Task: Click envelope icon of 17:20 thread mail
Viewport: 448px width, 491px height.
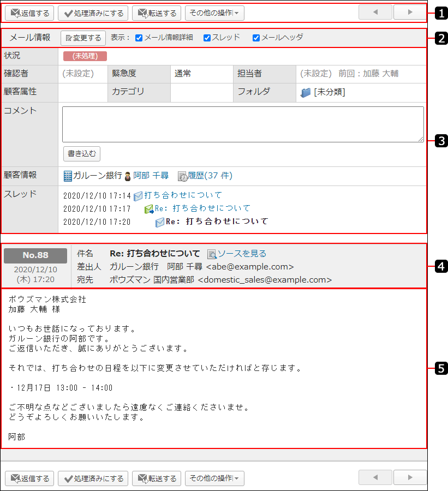Action: (x=160, y=223)
